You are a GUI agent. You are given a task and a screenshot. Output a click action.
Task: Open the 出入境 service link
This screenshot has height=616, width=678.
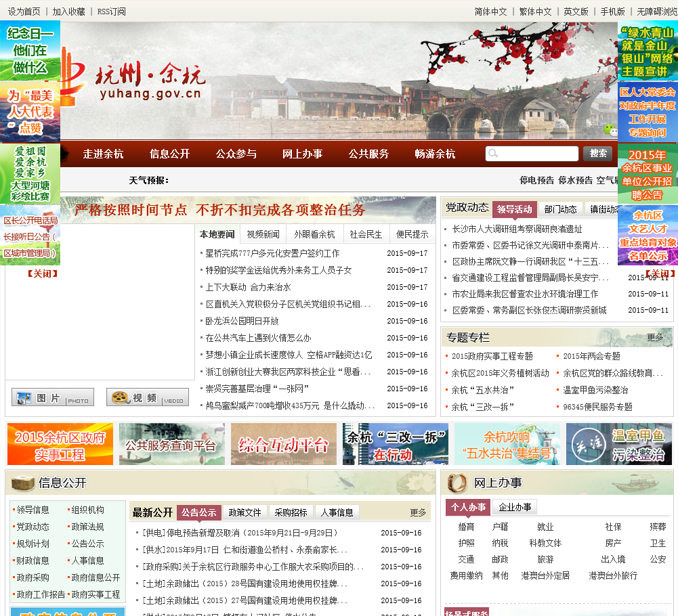(x=613, y=559)
